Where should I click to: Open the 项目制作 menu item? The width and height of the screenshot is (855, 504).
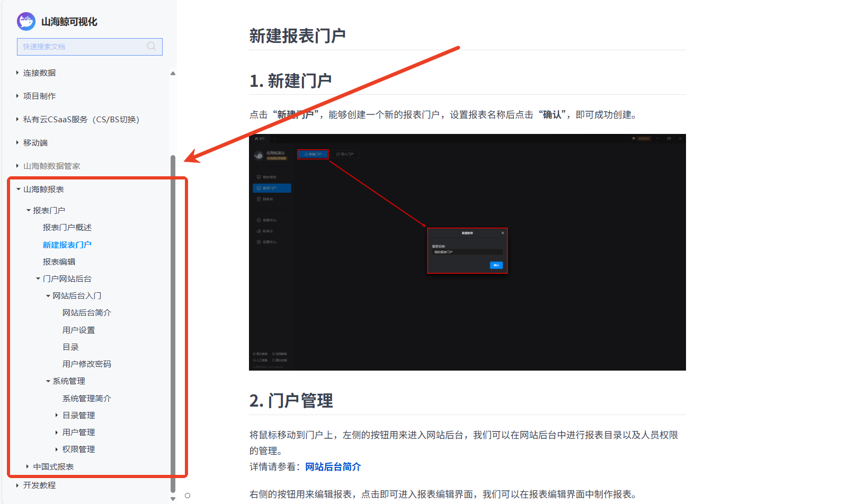coord(39,96)
